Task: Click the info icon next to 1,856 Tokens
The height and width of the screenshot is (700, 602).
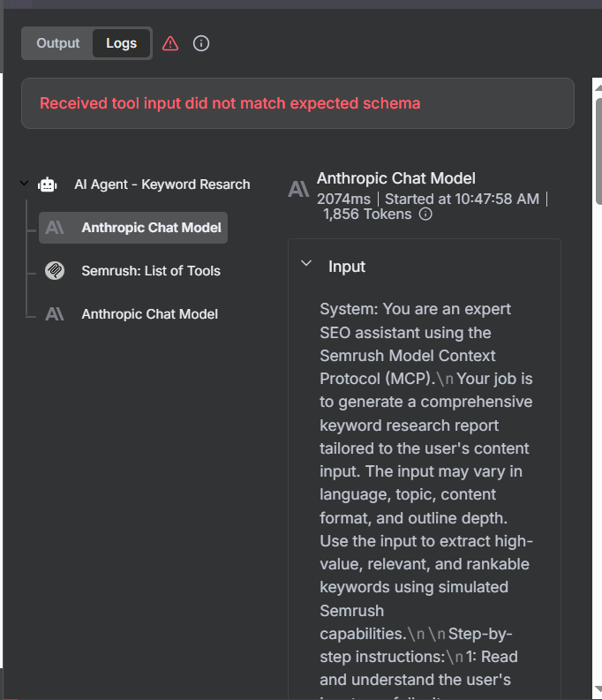Action: click(x=425, y=214)
